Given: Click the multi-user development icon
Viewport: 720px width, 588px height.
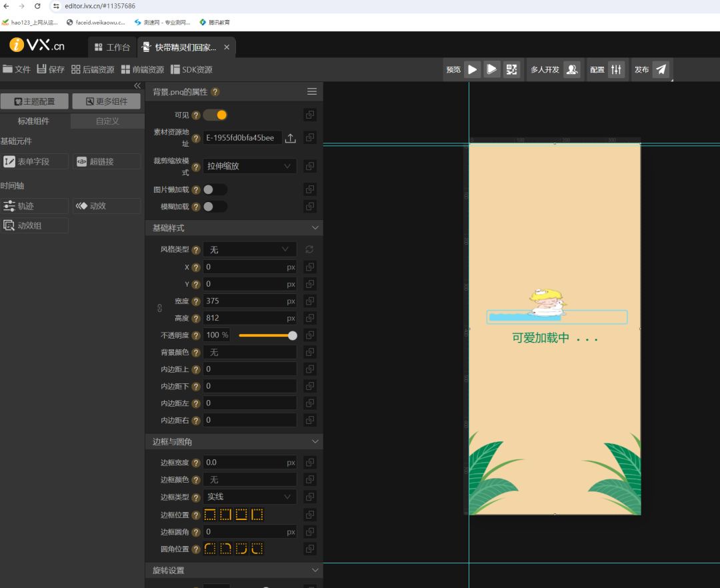Looking at the screenshot, I should (572, 69).
